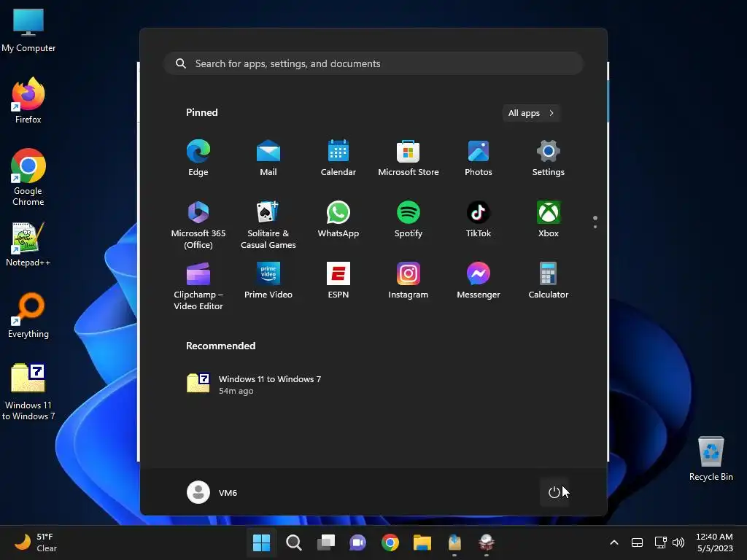
Task: Launch Prime Video
Action: tap(268, 281)
